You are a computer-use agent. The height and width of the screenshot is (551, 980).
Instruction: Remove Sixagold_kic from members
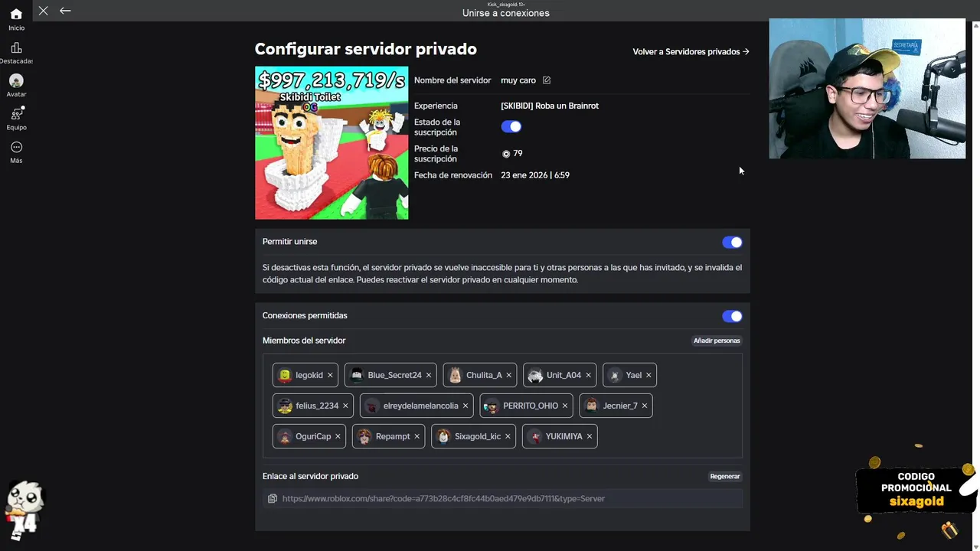click(508, 436)
